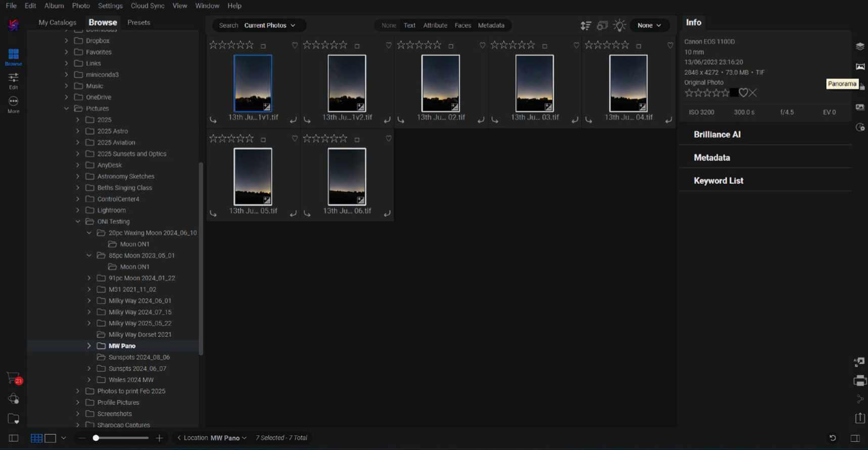This screenshot has width=868, height=450.
Task: Like the 13th Ju... 06.tif photo
Action: (389, 139)
